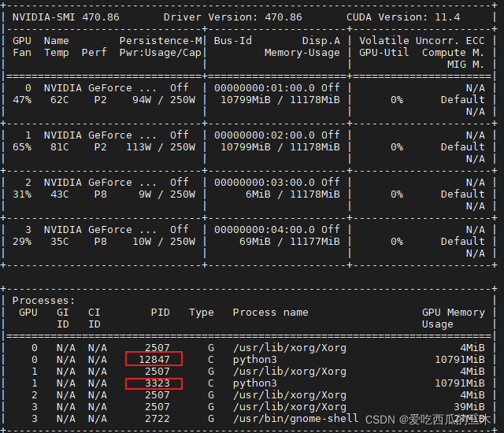Click GPU 0 fan speed 47%

pos(22,100)
